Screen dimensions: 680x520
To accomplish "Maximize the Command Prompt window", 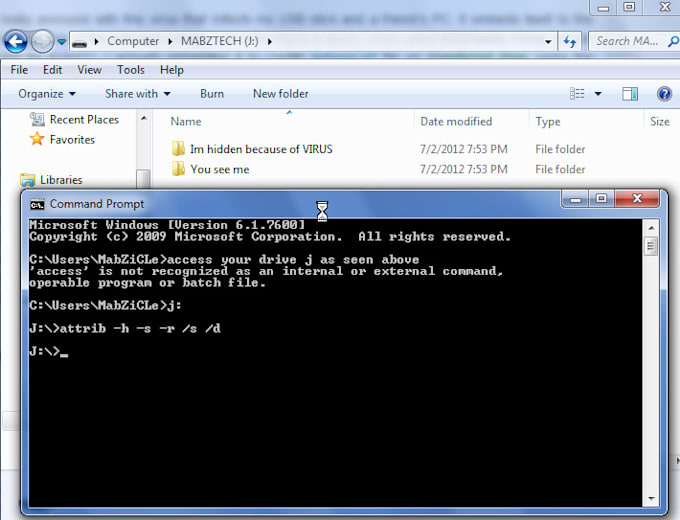I will point(602,199).
